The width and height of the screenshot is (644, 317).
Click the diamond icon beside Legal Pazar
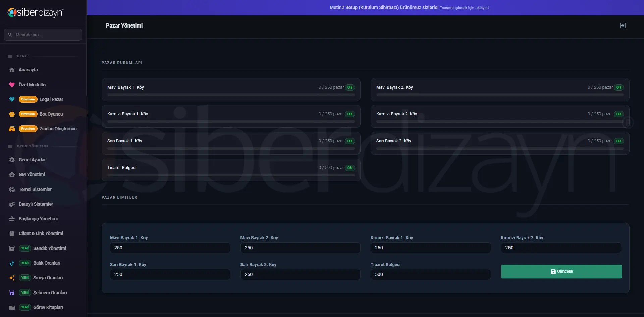[x=12, y=99]
